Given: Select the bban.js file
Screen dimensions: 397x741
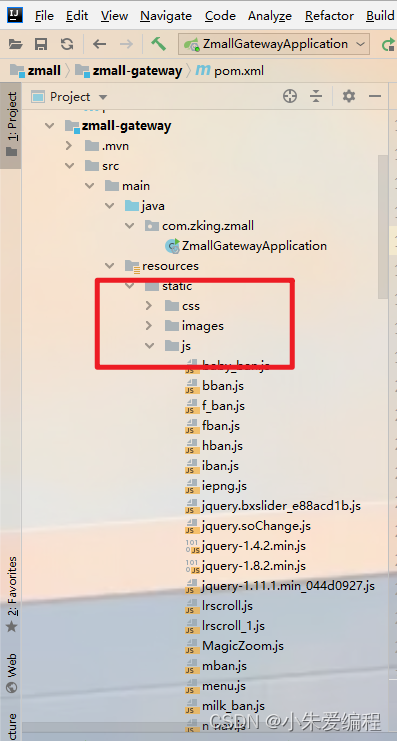Looking at the screenshot, I should tap(215, 386).
